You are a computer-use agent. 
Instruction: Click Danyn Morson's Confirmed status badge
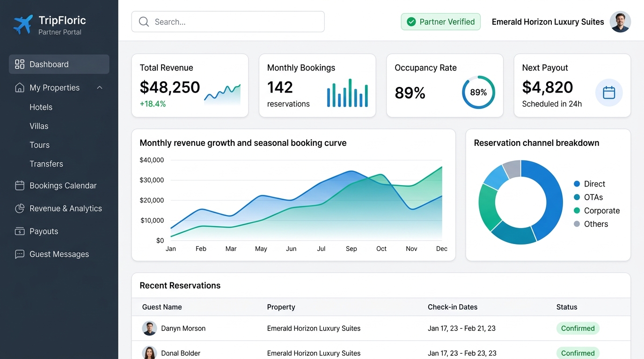coord(578,328)
